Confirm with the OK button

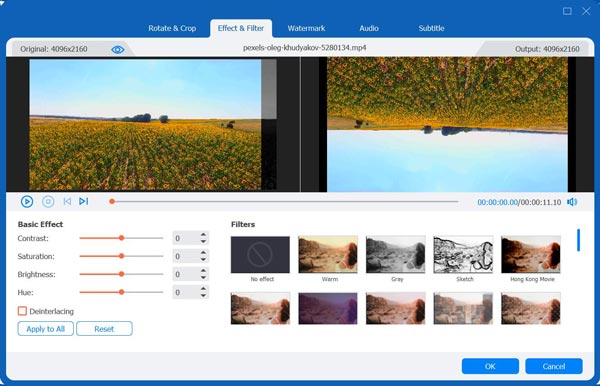pyautogui.click(x=490, y=366)
